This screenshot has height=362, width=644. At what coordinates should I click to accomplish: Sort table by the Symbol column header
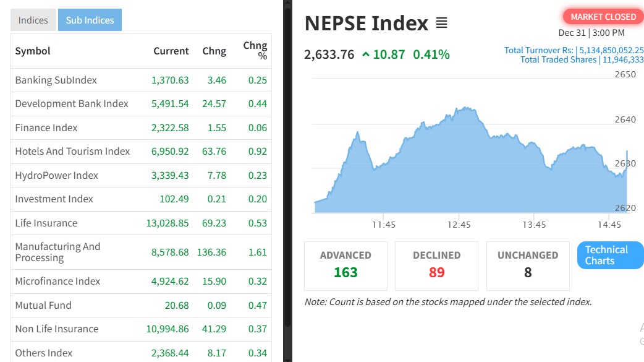33,51
